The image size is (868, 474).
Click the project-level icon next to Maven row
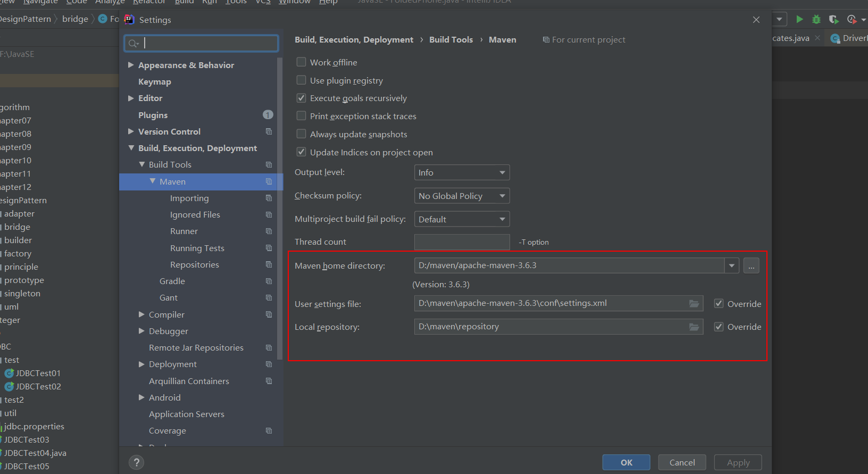coord(269,181)
